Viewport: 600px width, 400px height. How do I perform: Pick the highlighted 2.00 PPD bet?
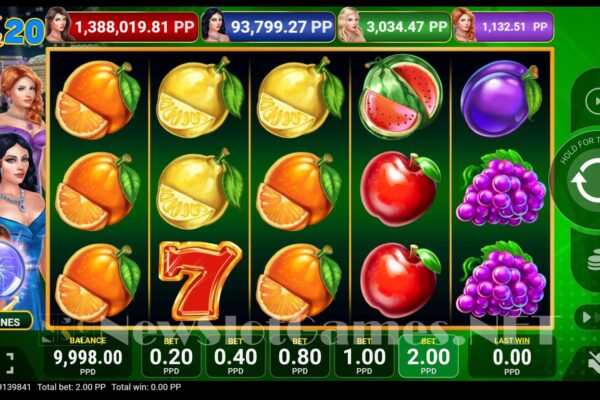tap(428, 357)
